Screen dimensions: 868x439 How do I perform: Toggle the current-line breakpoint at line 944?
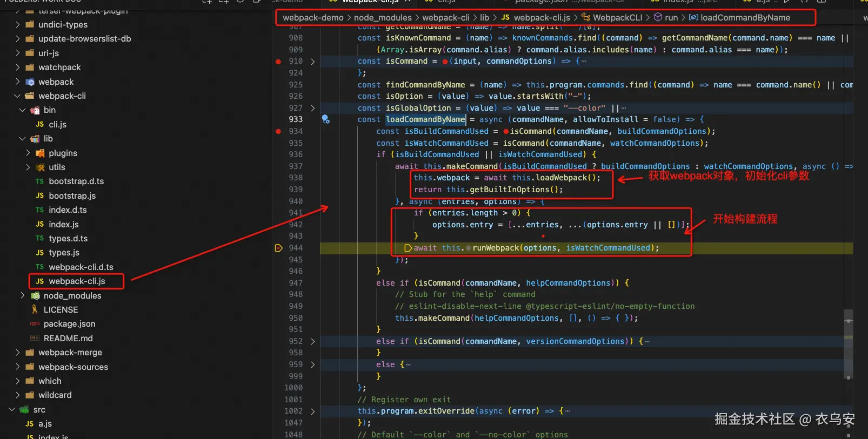[x=279, y=248]
